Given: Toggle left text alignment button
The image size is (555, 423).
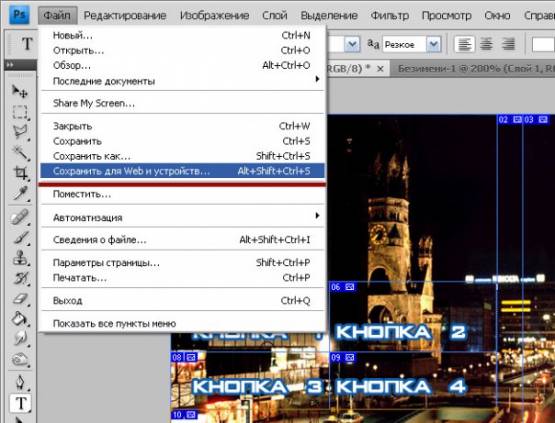Looking at the screenshot, I should [x=465, y=45].
